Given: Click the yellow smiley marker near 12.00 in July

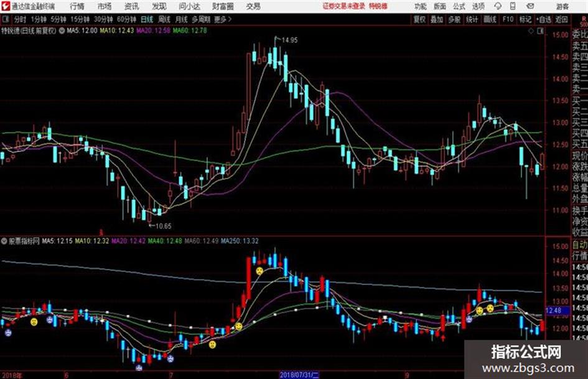Looking at the screenshot, I should (238, 327).
